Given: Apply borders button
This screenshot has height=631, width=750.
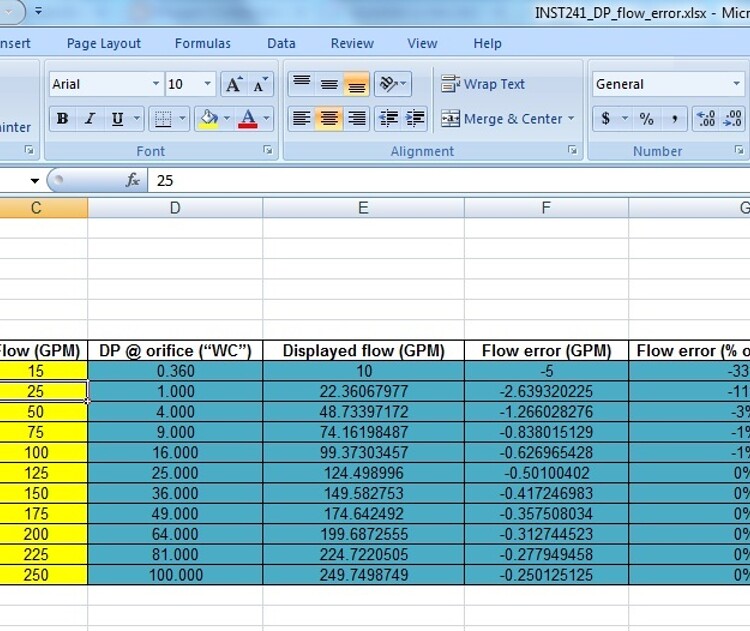Looking at the screenshot, I should 163,119.
